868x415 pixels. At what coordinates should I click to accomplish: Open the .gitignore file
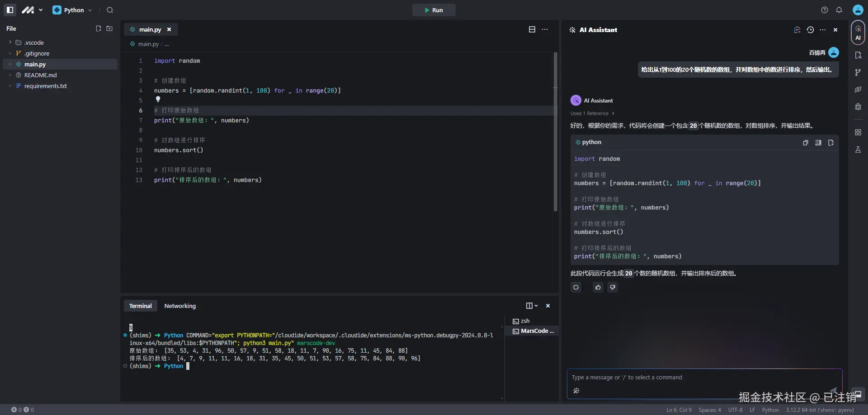pyautogui.click(x=37, y=53)
